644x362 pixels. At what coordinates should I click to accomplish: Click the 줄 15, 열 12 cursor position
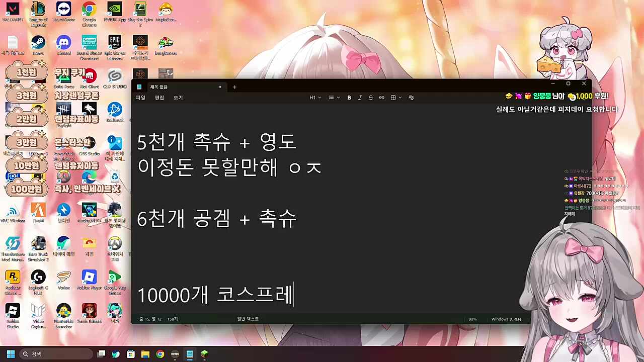click(x=150, y=319)
